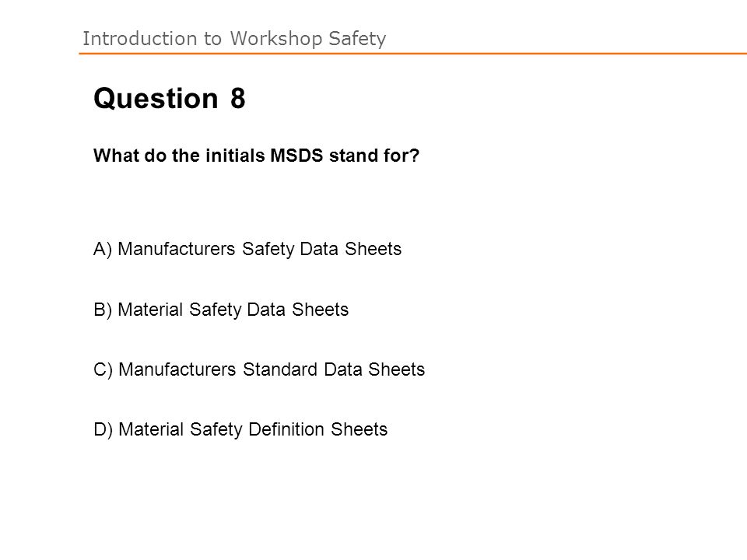Click the letter A) option marker
Screen dimensions: 747x560
tap(103, 250)
